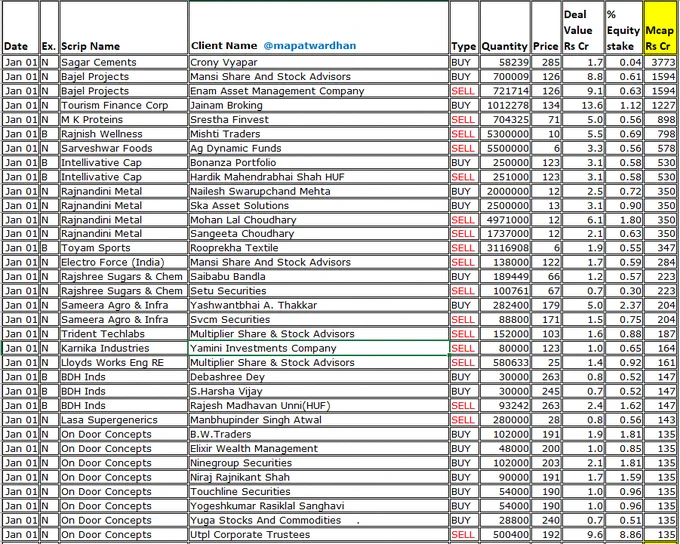The image size is (680, 544).
Task: Click the quantity 500400 cell
Action: 505,534
